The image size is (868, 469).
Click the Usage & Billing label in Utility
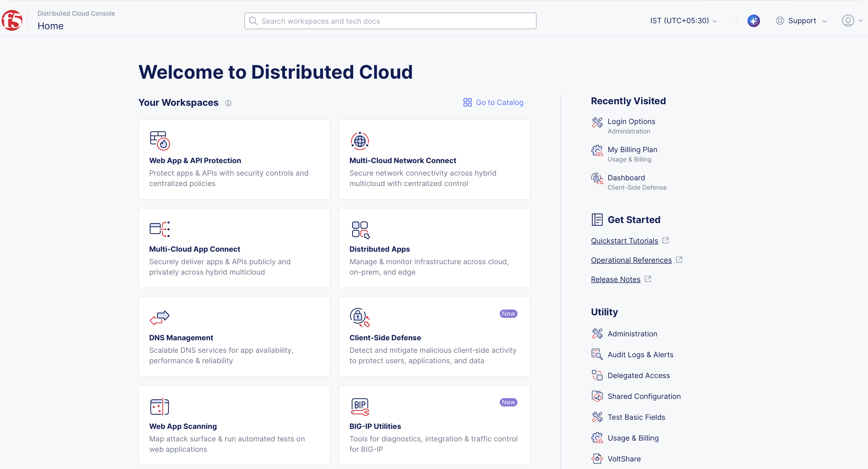pyautogui.click(x=633, y=438)
